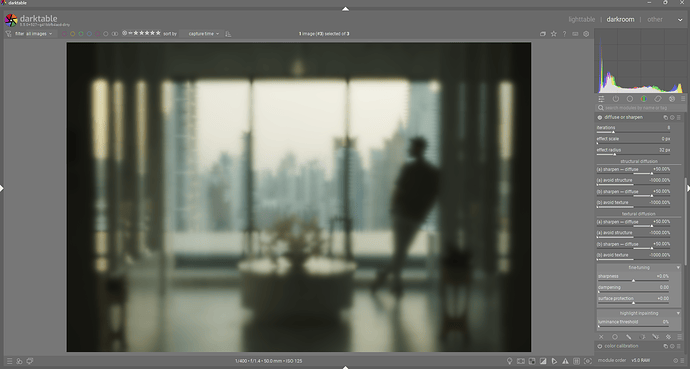Toggle the color label and/or operator
Image resolution: width=690 pixels, height=369 pixels.
[x=115, y=34]
